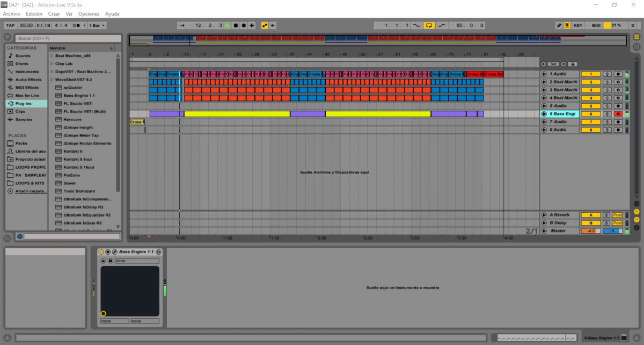This screenshot has height=345, width=644.
Task: Click the MIDI overdub plus button
Action: point(252,25)
